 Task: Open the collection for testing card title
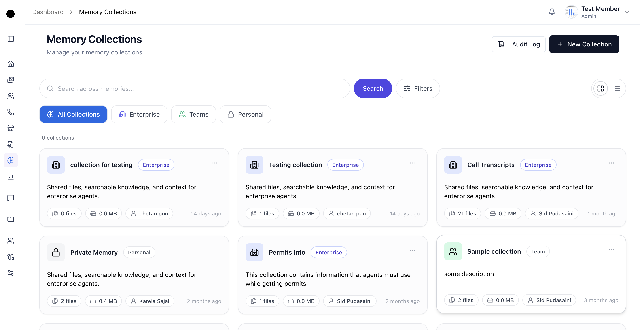point(101,165)
